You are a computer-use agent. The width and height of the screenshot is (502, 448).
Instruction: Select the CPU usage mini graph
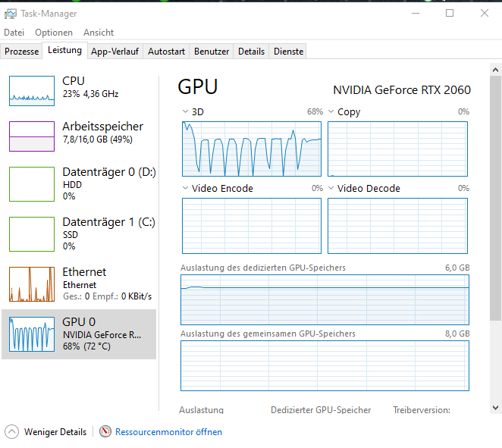tap(32, 91)
